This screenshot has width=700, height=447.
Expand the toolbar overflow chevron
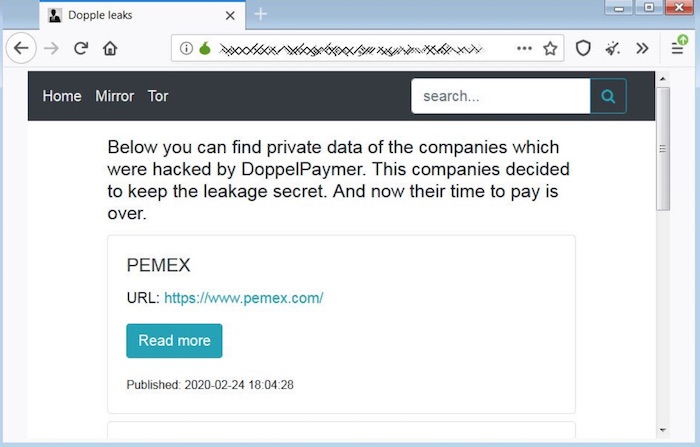642,48
